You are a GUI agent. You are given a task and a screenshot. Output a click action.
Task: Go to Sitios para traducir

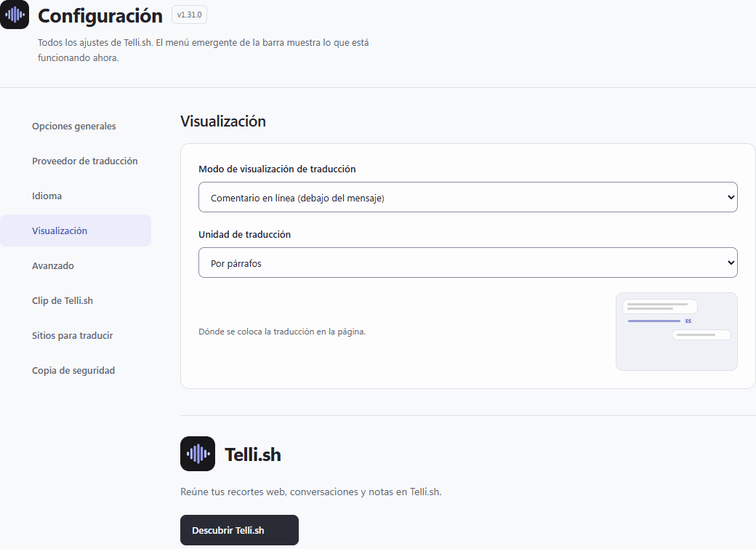pyautogui.click(x=72, y=335)
